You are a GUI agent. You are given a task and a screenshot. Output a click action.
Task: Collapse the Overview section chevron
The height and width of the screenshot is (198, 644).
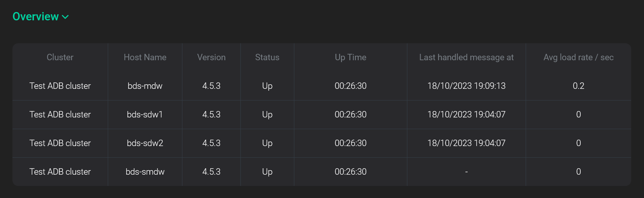point(65,17)
